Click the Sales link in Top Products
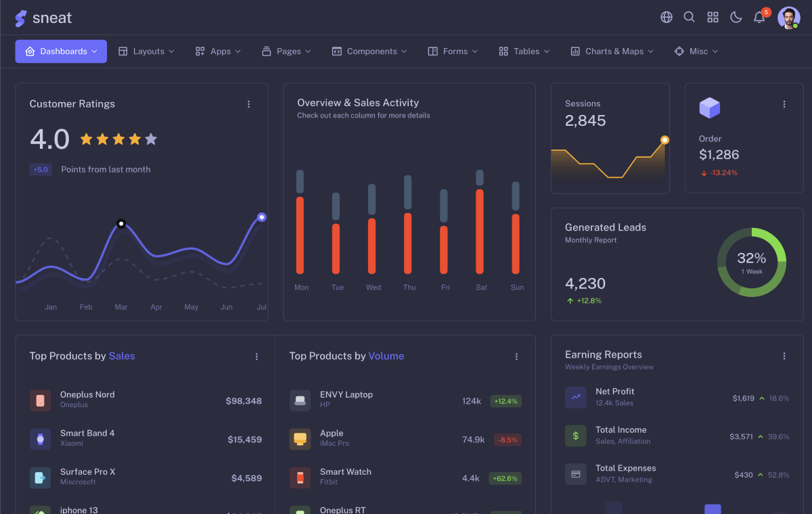The height and width of the screenshot is (514, 812). (x=122, y=356)
